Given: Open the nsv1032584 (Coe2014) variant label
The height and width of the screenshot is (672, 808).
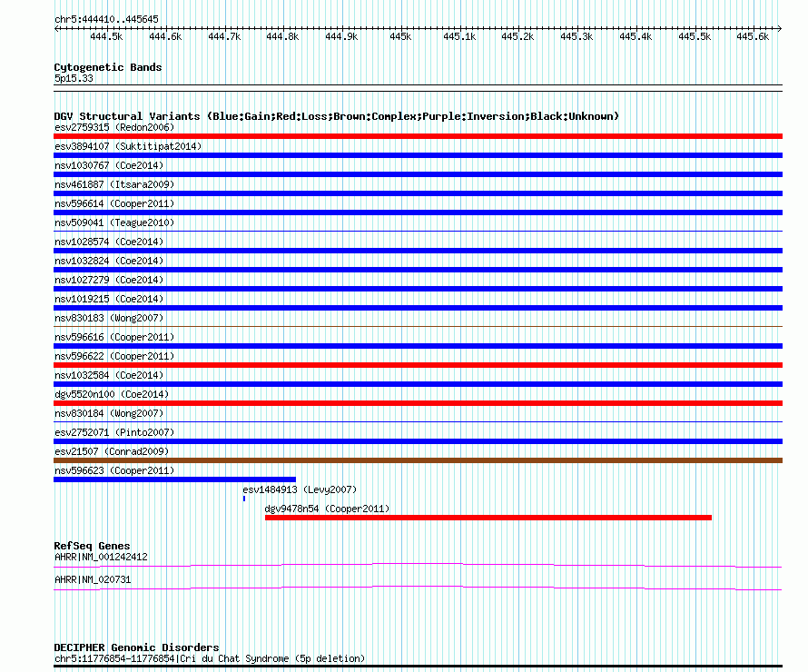Looking at the screenshot, I should coord(109,375).
